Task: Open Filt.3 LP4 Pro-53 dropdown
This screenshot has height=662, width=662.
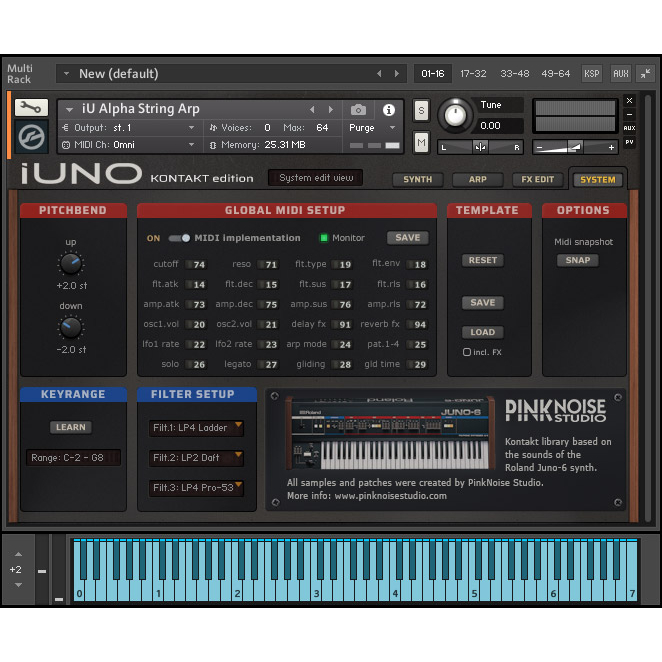Action: (196, 488)
